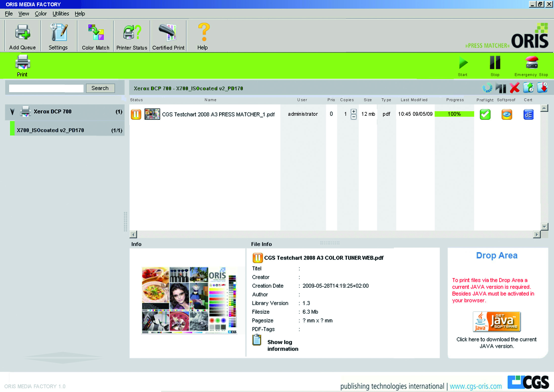This screenshot has height=392, width=554.
Task: Click the 100% green progress bar
Action: 454,114
